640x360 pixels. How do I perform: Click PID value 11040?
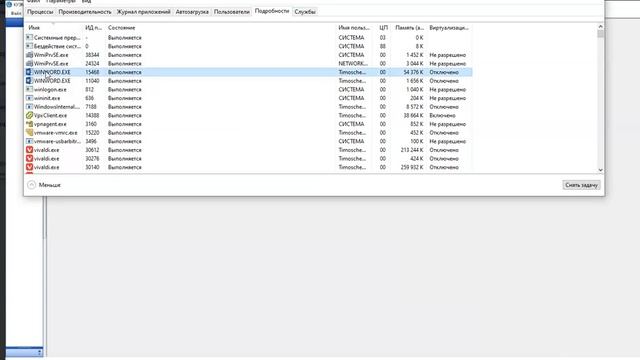pos(92,81)
